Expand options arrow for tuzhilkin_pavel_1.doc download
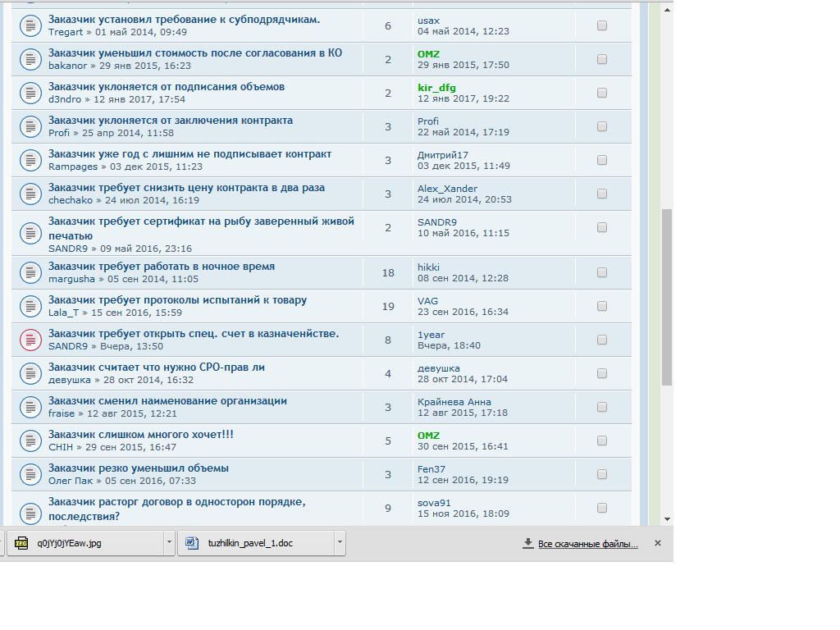The width and height of the screenshot is (840, 630). point(339,543)
